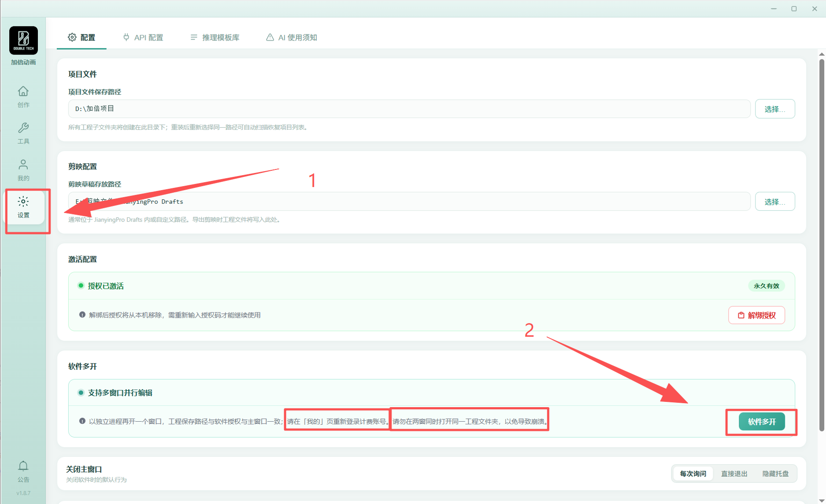Click the 剪映配置 section heading
Viewport: 826px width, 504px height.
coord(82,166)
